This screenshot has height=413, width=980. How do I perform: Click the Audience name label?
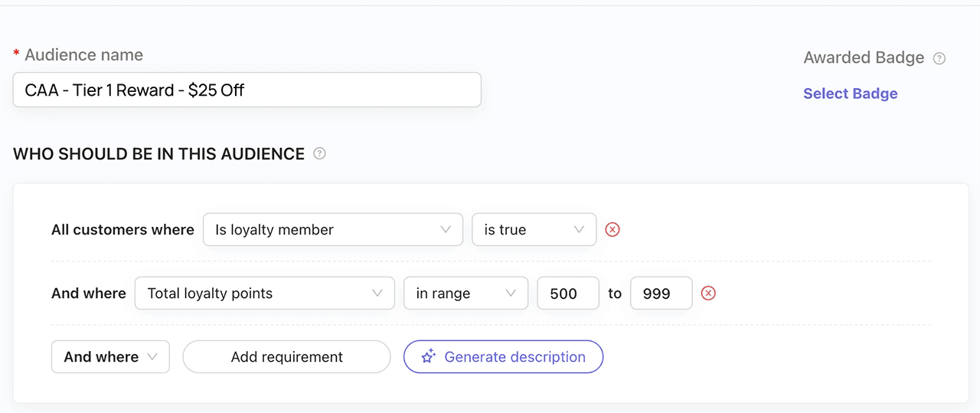pos(83,55)
